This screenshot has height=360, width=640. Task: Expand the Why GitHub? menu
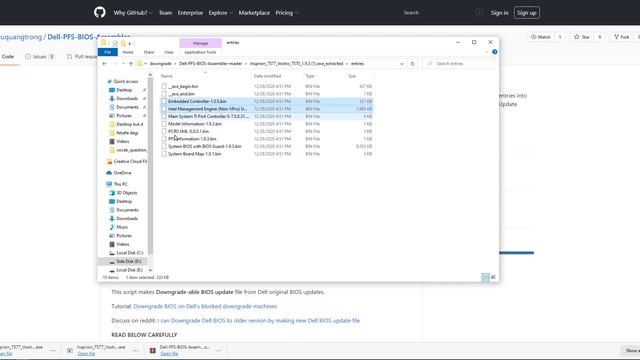click(133, 13)
